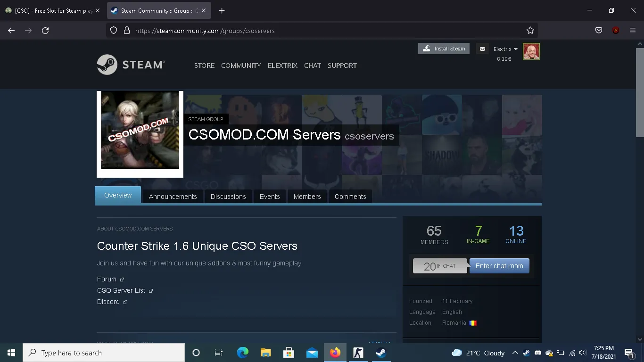Open the Forum external link

click(111, 279)
